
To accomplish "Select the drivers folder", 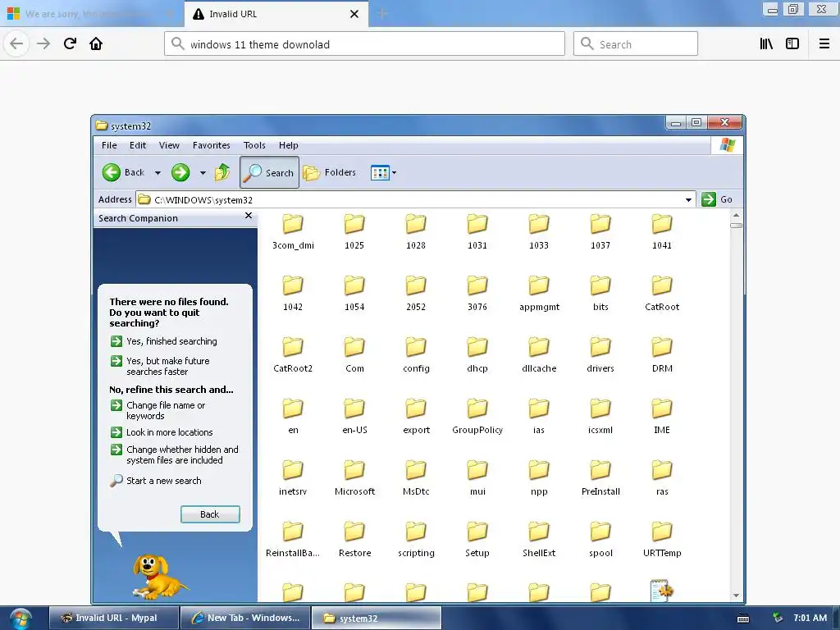I will [x=600, y=356].
